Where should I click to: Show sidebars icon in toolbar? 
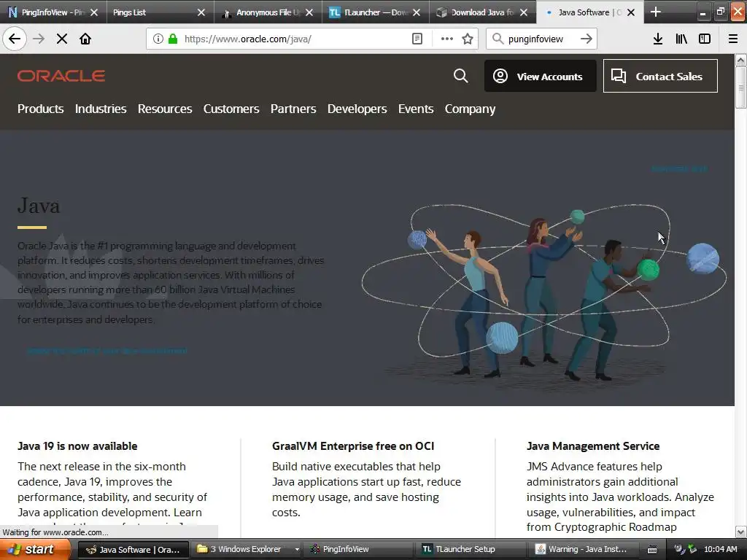(x=705, y=39)
